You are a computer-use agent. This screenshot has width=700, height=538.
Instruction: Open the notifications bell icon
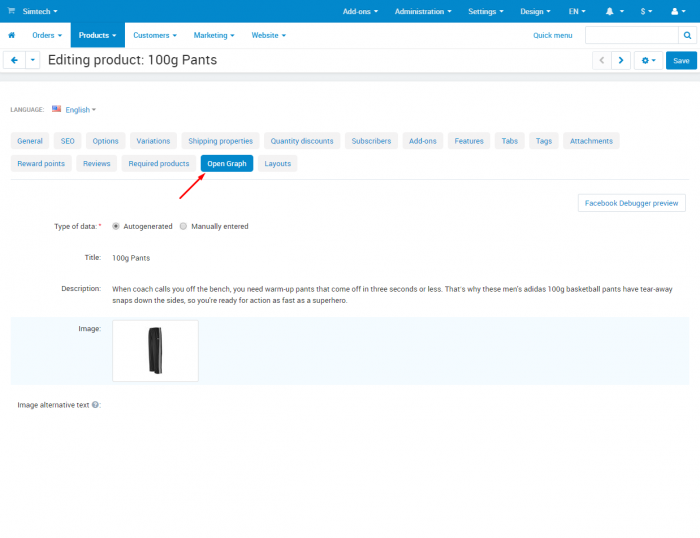pos(609,11)
